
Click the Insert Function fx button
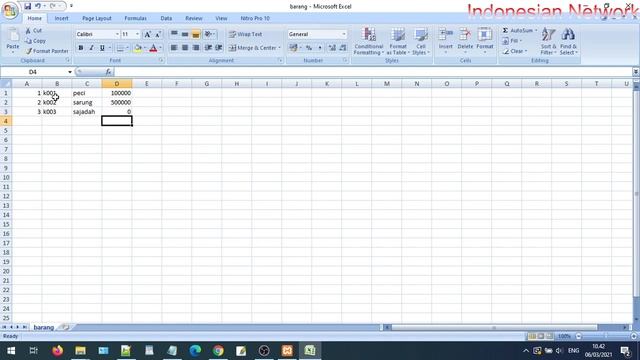[108, 72]
